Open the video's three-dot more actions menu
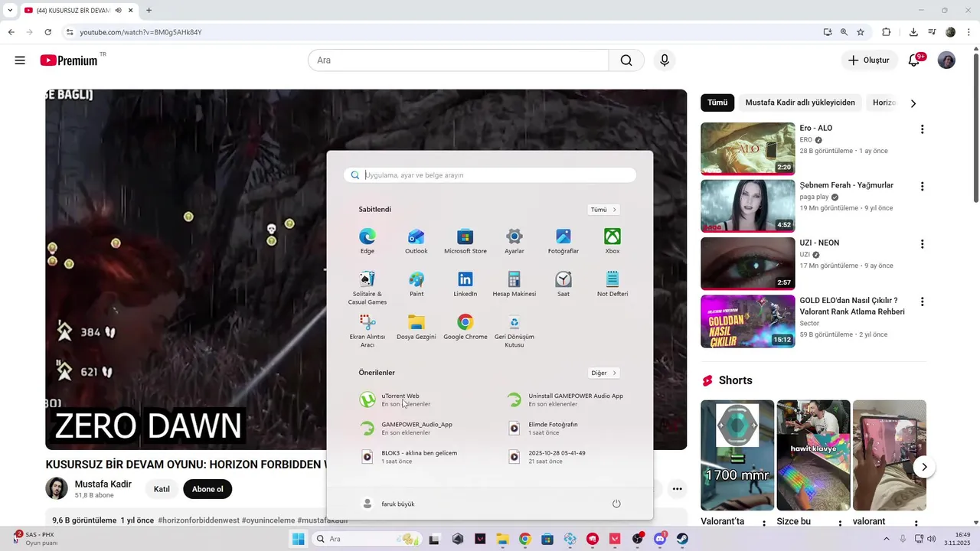Viewport: 980px width, 551px height. tap(677, 488)
